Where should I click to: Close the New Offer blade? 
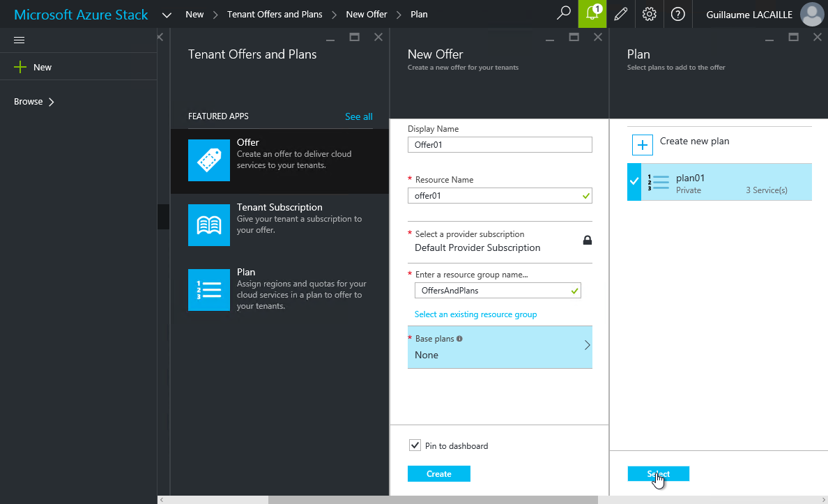click(x=598, y=37)
